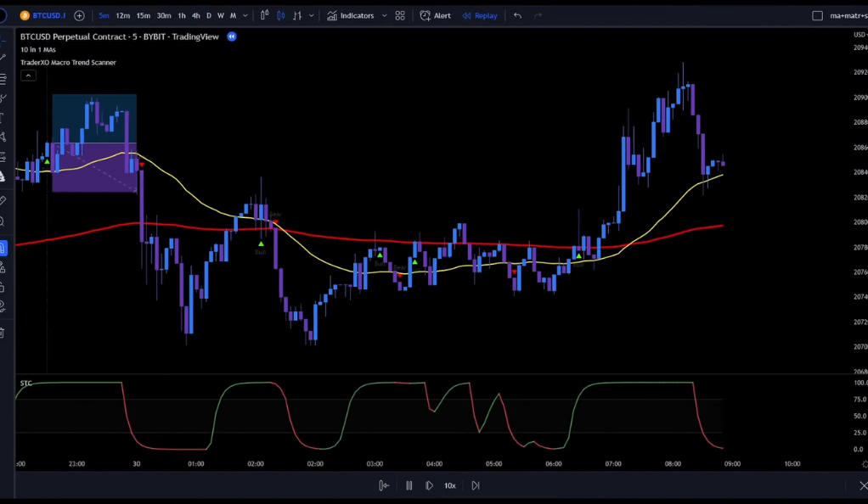Choose the M monthly timeframe
868x504 pixels.
pos(233,15)
